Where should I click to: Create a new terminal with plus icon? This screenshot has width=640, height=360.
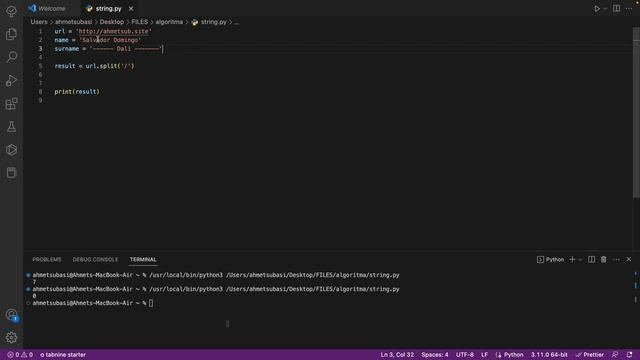572,260
